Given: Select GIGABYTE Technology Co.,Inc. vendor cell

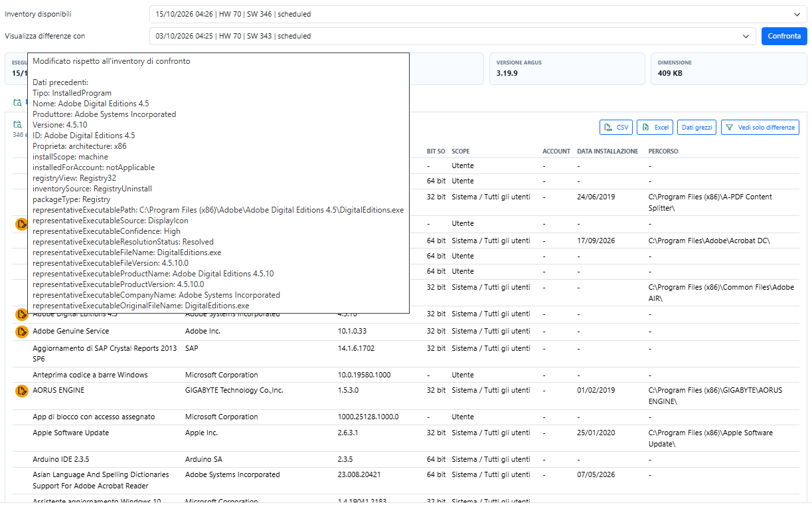Looking at the screenshot, I should pyautogui.click(x=234, y=390).
